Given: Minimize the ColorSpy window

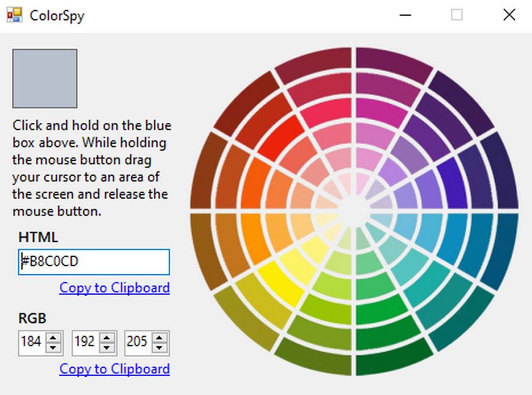Looking at the screenshot, I should pyautogui.click(x=406, y=15).
